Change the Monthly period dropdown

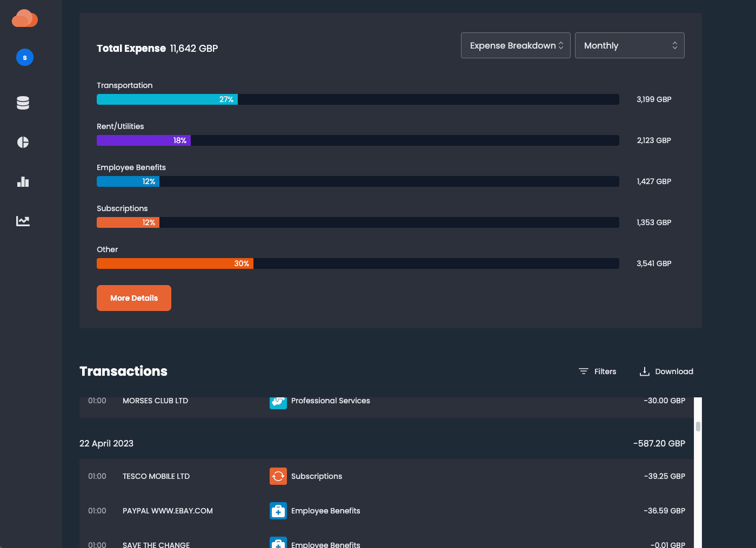point(629,45)
